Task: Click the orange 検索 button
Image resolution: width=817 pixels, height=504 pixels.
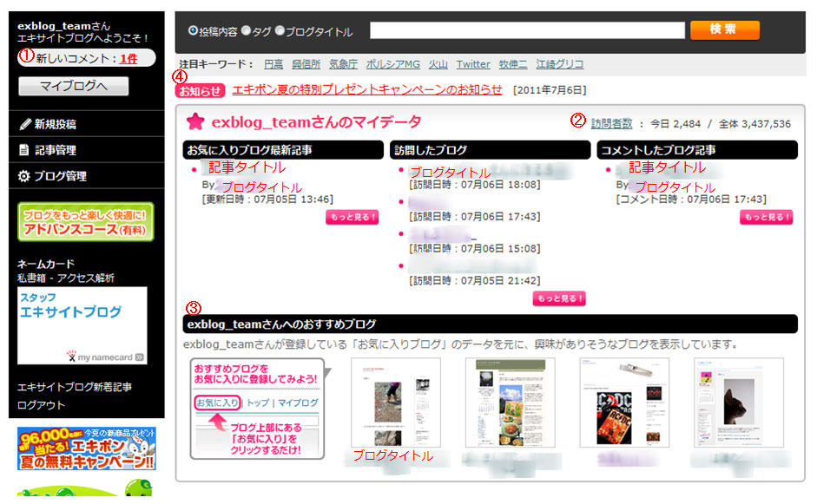Action: click(725, 29)
